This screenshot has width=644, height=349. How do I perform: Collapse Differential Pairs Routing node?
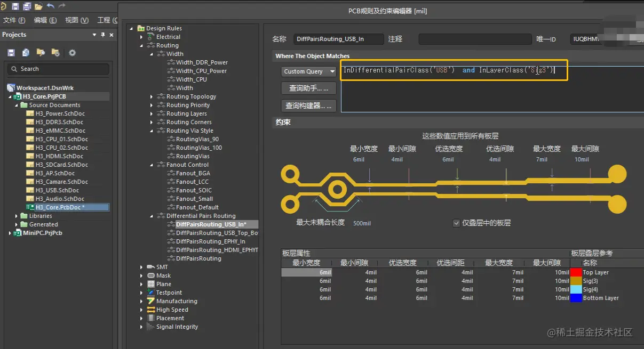[x=152, y=216]
